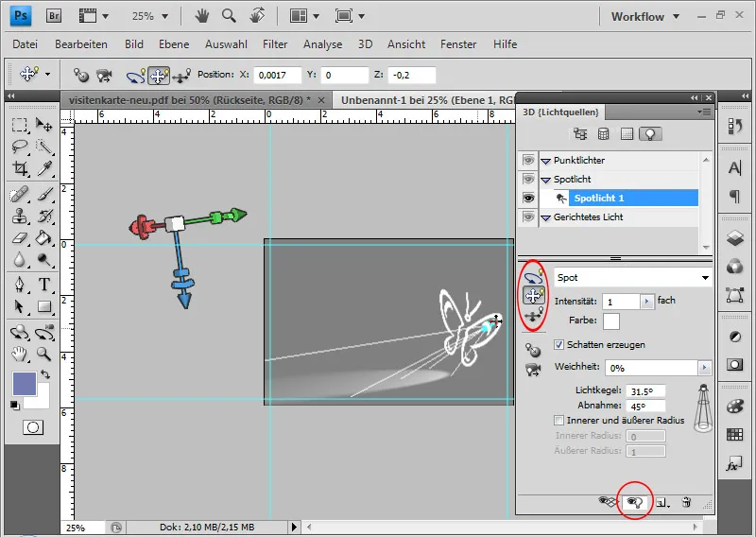This screenshot has height=537, width=756.
Task: Select the 3D Orbit camera tool in toolbox
Action: tap(43, 333)
